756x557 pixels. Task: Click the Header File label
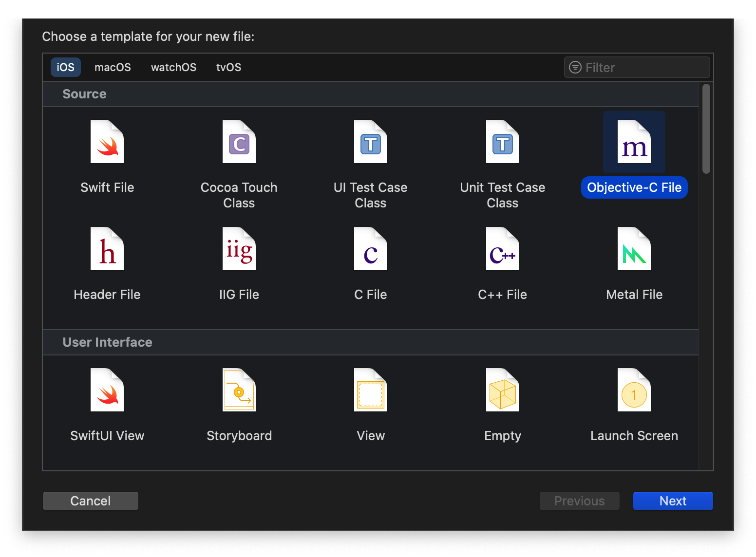point(107,295)
